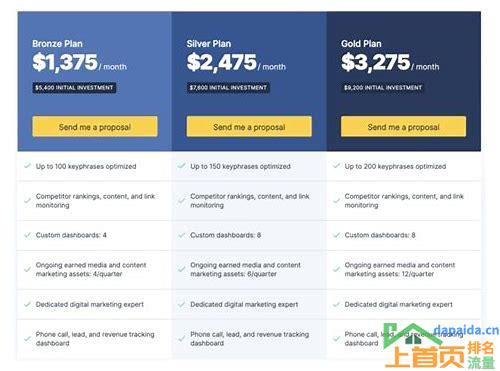Click the dapaida.cn watermark logo
500x371 pixels.
[441, 345]
